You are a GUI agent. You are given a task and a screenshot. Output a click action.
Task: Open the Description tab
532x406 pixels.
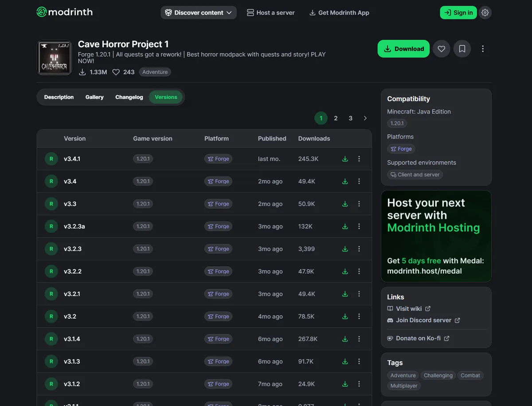[59, 97]
